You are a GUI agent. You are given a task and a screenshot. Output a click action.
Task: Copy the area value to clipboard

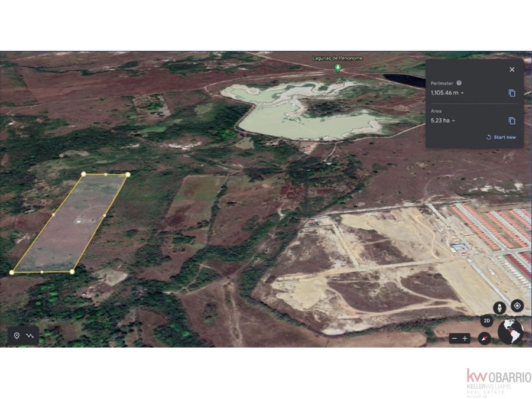click(512, 121)
